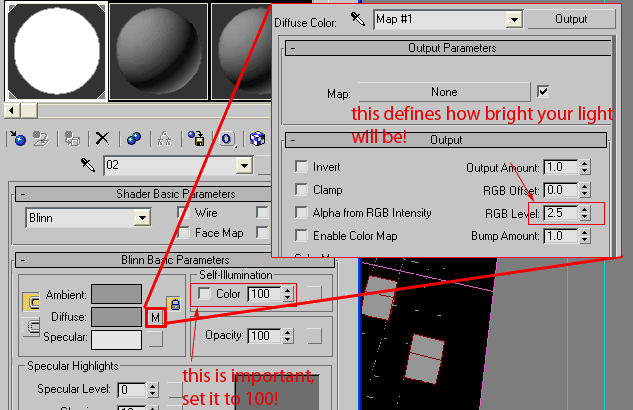The image size is (633, 410).
Task: Click the Bump Amount value field
Action: [561, 236]
